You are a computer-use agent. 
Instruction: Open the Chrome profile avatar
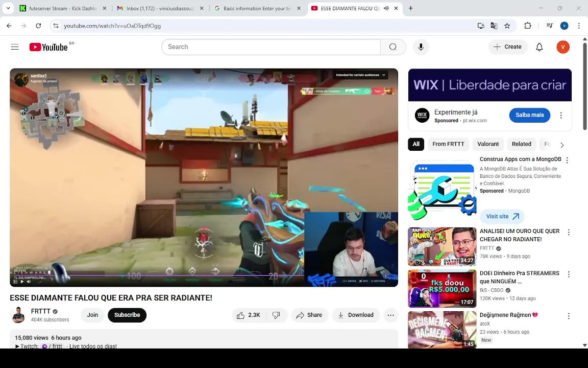pos(564,26)
